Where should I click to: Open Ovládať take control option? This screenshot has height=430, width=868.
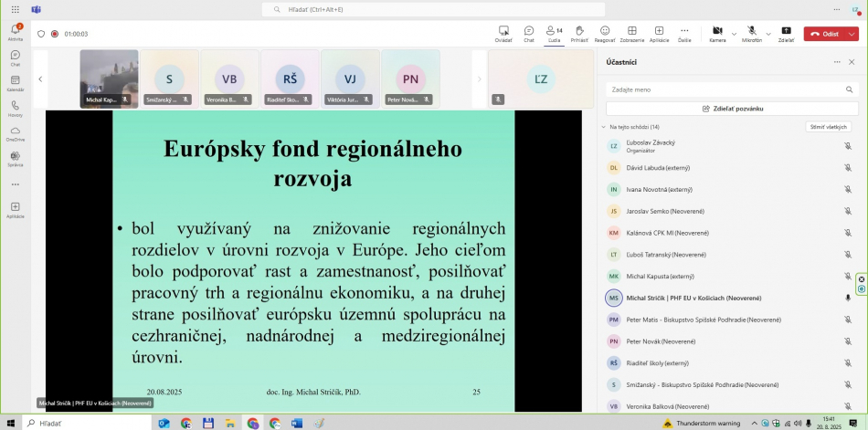click(503, 34)
